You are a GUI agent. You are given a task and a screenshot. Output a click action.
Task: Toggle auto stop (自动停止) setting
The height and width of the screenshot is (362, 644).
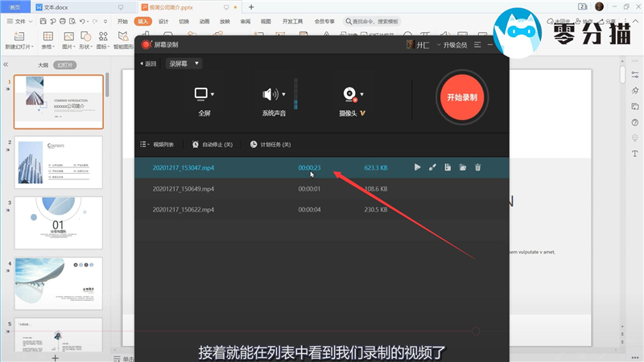pyautogui.click(x=213, y=145)
